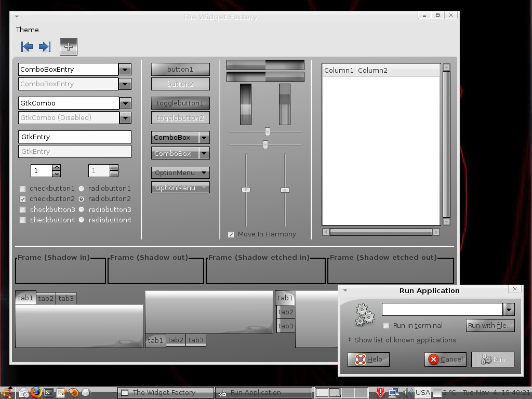Open the network monitor tray icon
This screenshot has height=399, width=532.
pos(394,393)
